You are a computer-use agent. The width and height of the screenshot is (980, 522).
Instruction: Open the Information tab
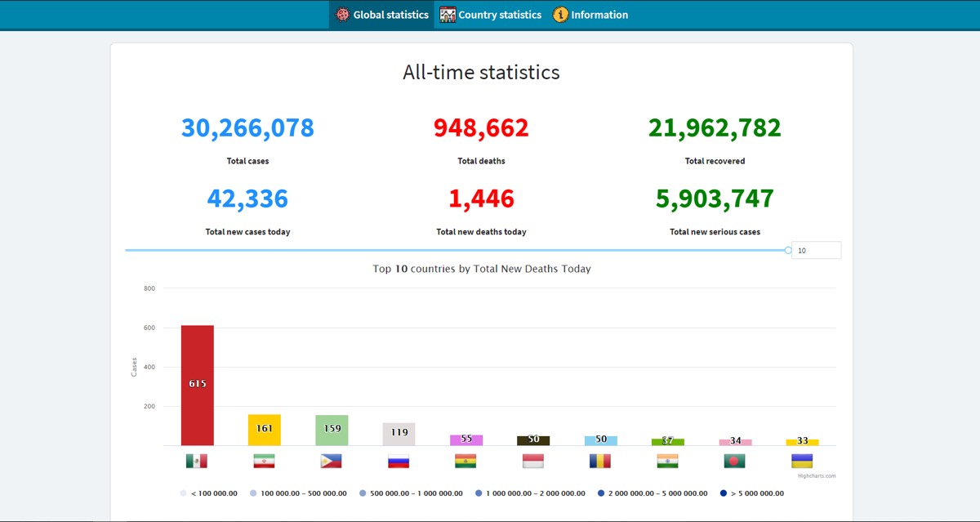[x=590, y=15]
